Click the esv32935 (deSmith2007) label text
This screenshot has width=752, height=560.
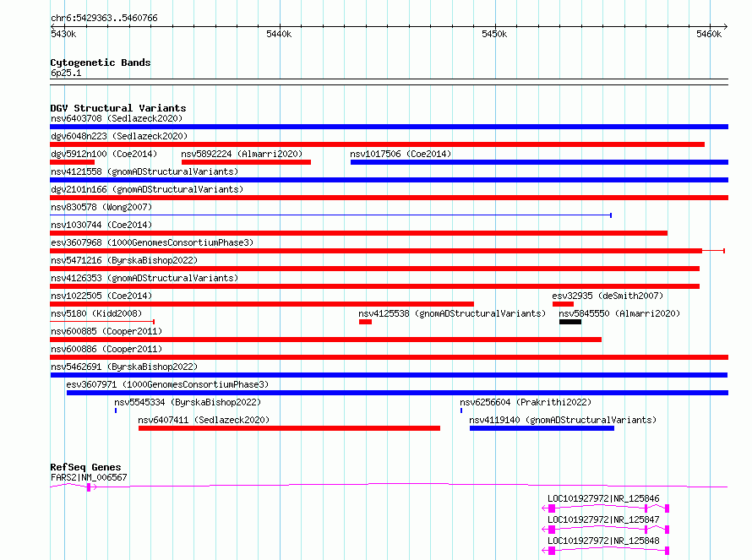608,296
